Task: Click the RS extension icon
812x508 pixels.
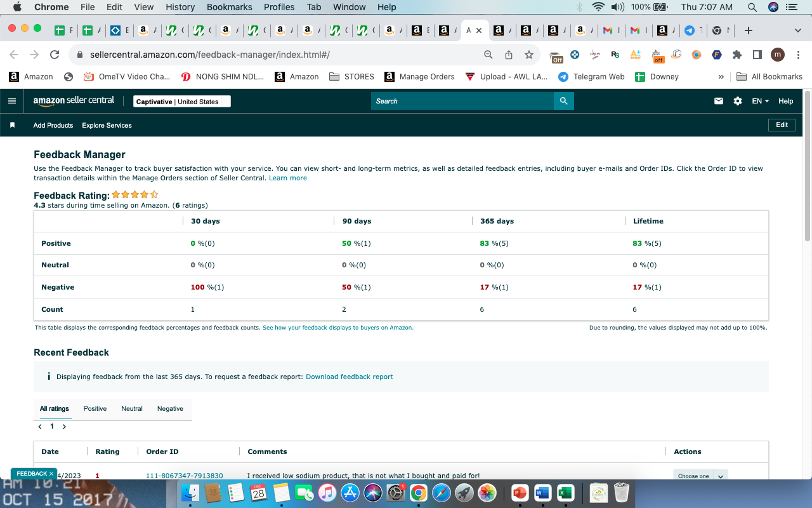Action: click(615, 55)
